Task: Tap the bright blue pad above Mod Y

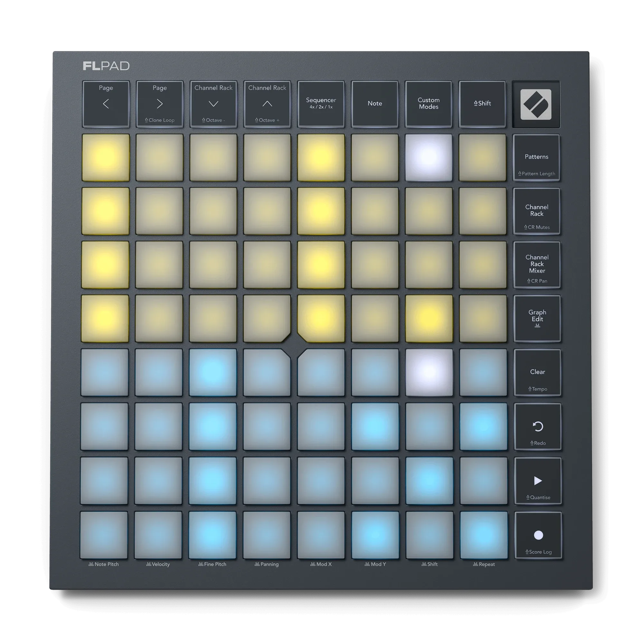Action: (375, 535)
